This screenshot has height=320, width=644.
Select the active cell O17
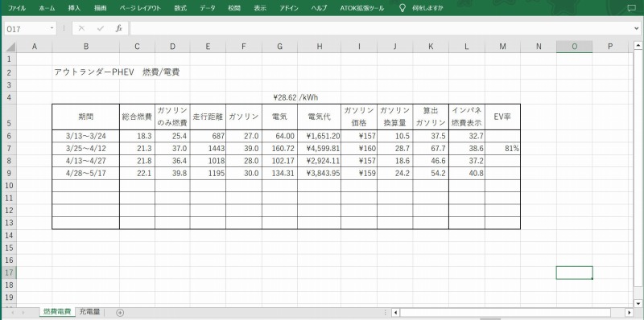pyautogui.click(x=574, y=273)
